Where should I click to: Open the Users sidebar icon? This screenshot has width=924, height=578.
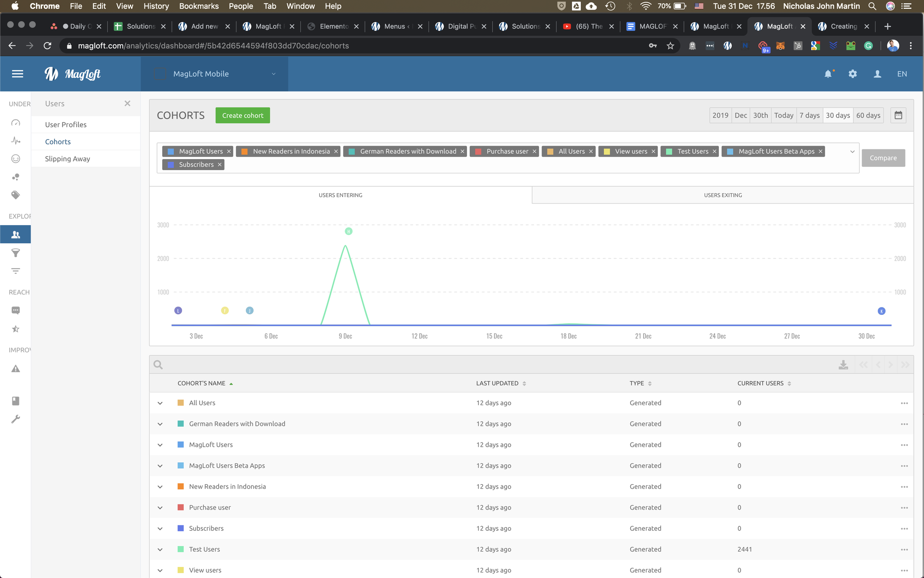[x=16, y=234]
